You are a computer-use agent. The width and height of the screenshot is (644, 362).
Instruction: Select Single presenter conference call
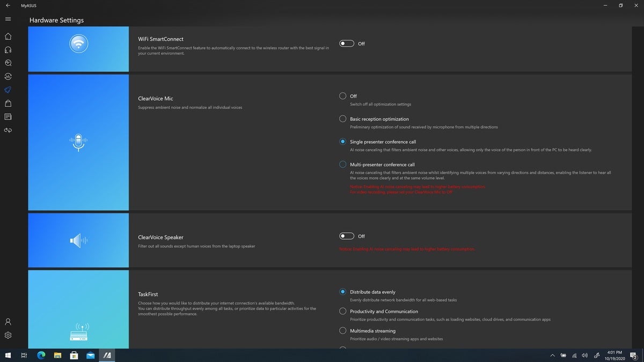(x=342, y=142)
